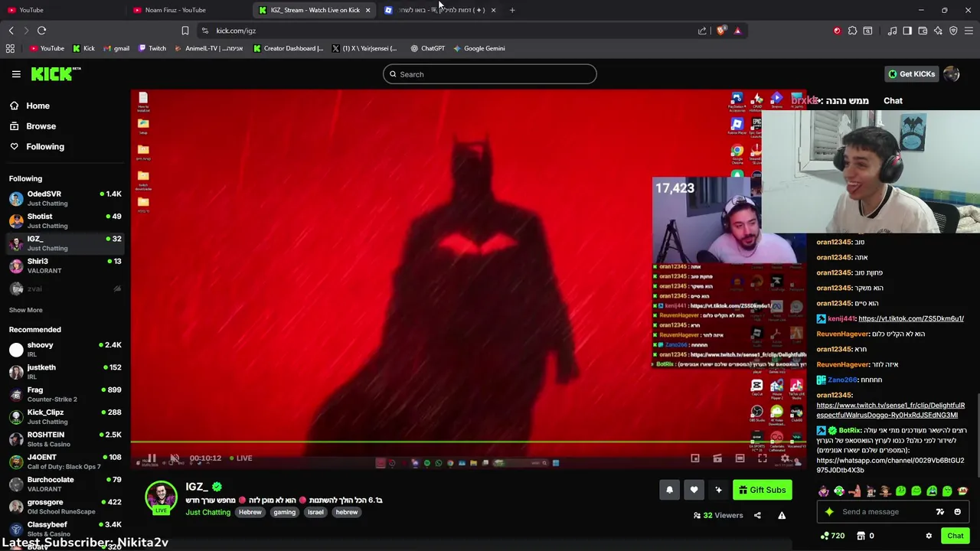
Task: Click the Gift Subs button
Action: click(762, 490)
